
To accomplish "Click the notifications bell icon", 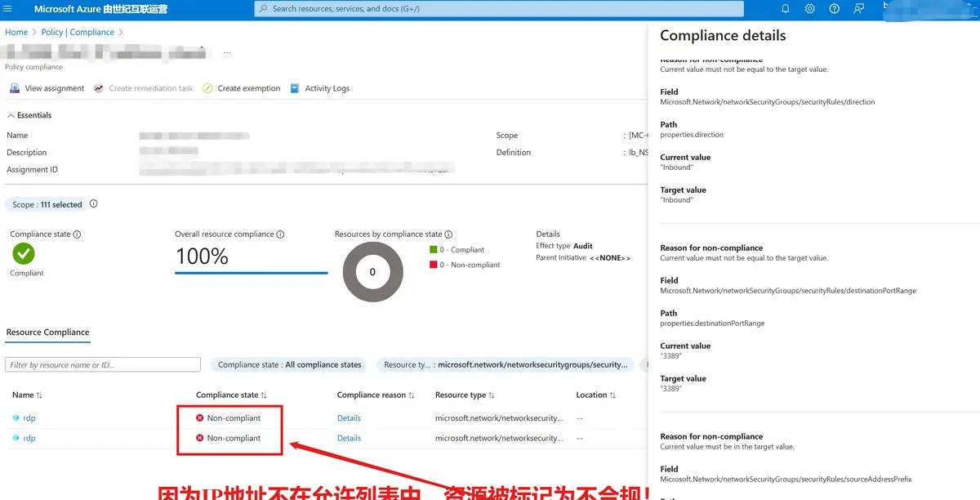I will click(x=786, y=9).
